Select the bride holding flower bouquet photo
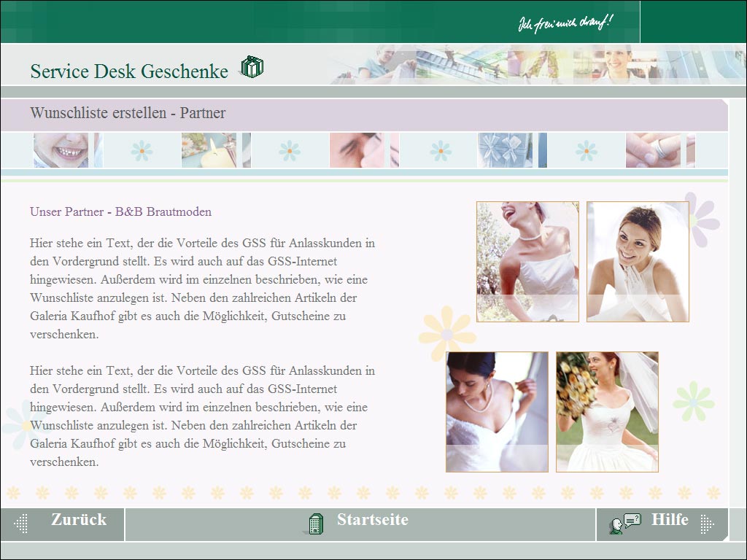The width and height of the screenshot is (747, 560). pos(608,412)
